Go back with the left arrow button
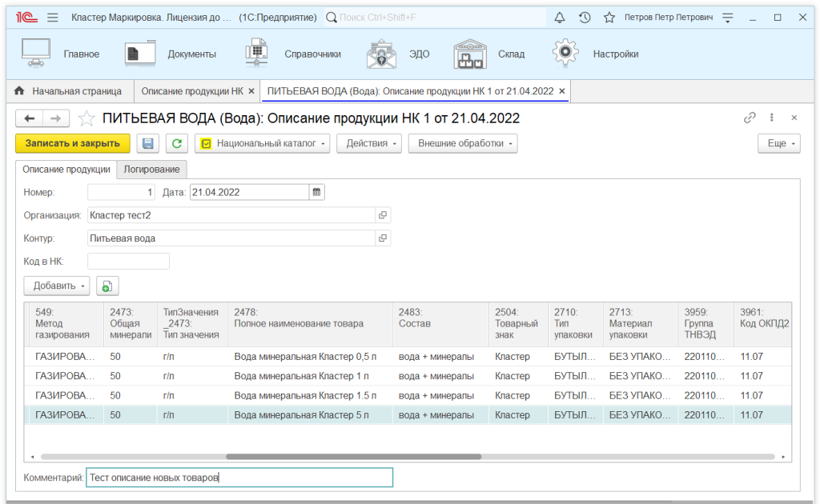This screenshot has height=504, width=820. click(x=30, y=118)
